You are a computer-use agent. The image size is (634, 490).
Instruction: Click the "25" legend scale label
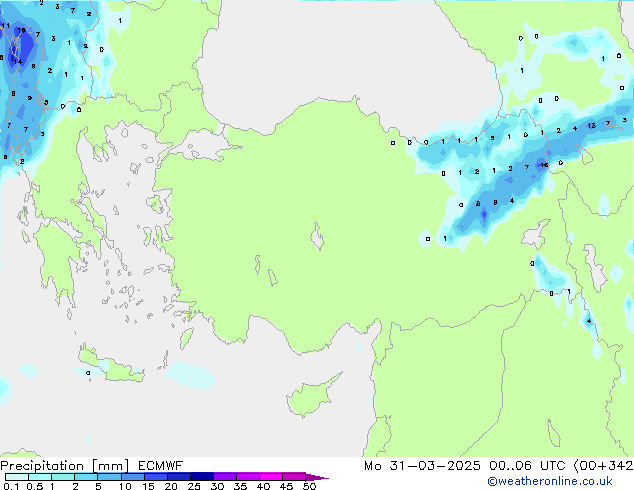[194, 486]
